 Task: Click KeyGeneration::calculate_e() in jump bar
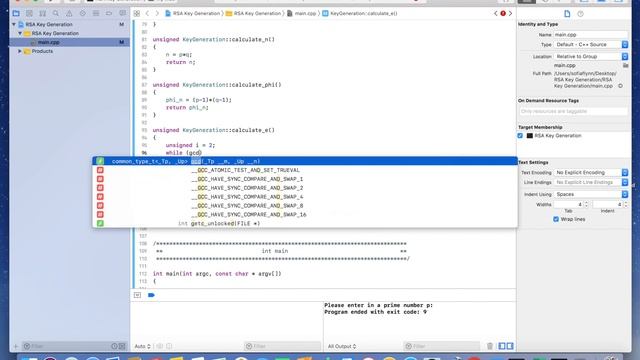click(x=360, y=13)
